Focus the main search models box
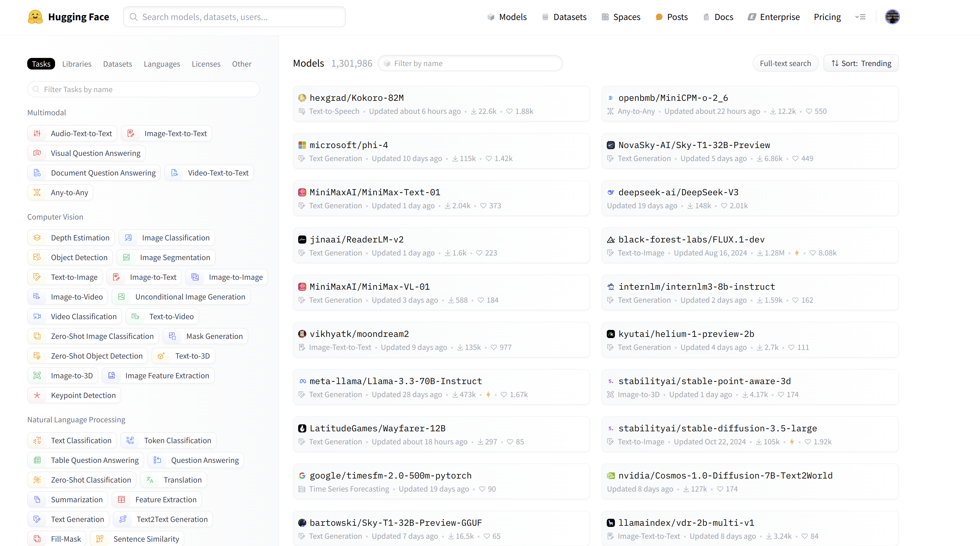This screenshot has width=980, height=546. point(234,17)
